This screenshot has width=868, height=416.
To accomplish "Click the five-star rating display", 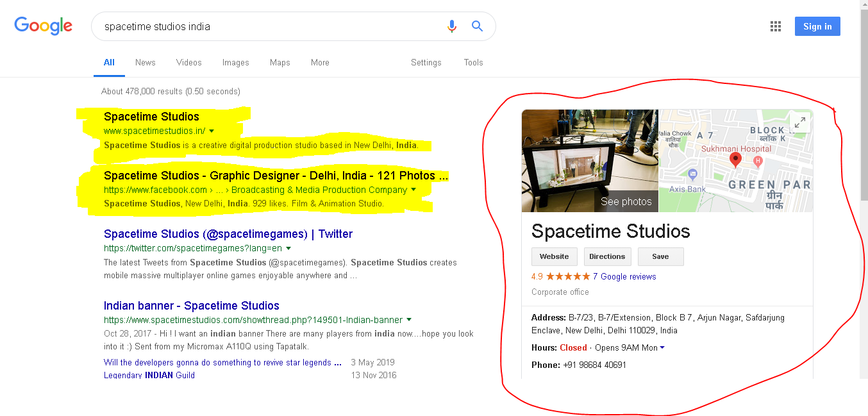I will click(x=568, y=277).
